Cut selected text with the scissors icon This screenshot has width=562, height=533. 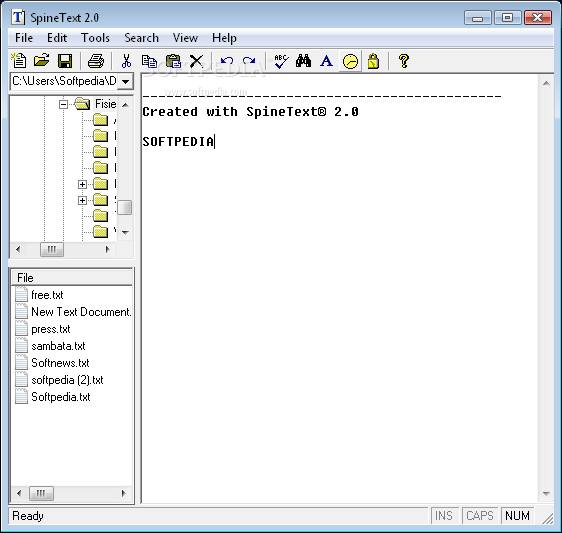pos(126,61)
